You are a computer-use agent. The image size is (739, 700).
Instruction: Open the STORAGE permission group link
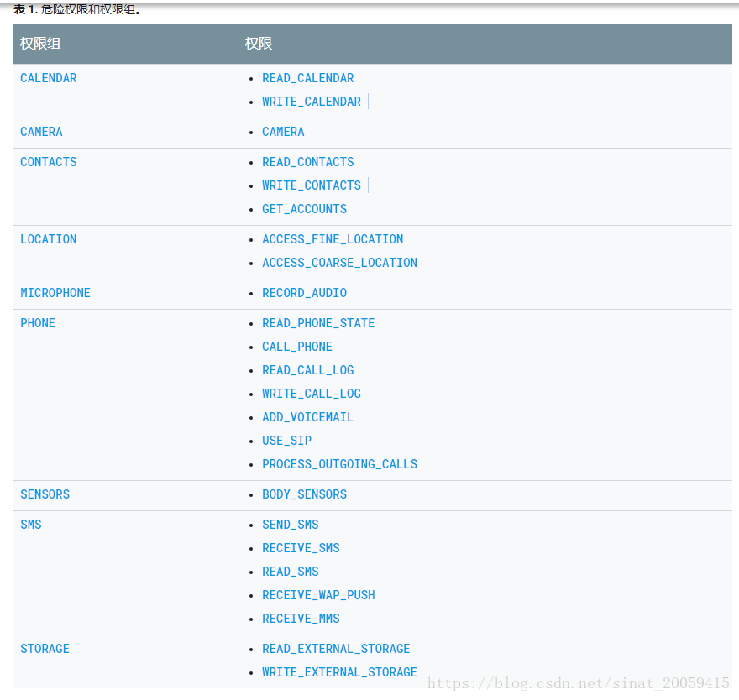pos(45,649)
